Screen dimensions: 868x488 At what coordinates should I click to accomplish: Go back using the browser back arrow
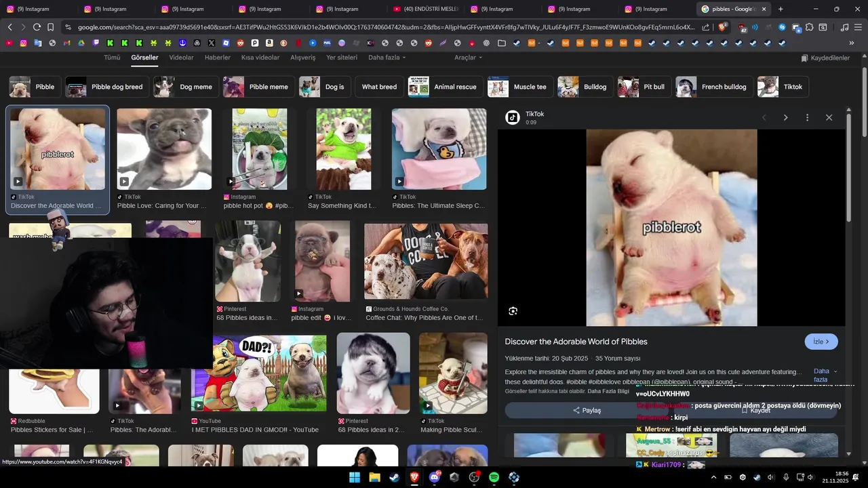[x=9, y=27]
